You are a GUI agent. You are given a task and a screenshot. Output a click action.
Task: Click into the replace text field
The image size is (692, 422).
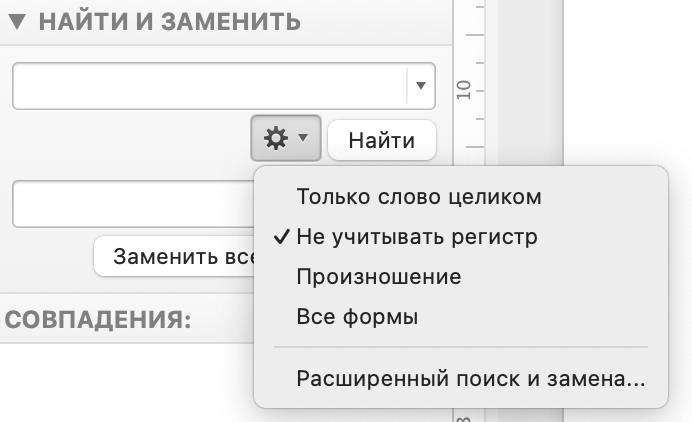click(x=130, y=204)
